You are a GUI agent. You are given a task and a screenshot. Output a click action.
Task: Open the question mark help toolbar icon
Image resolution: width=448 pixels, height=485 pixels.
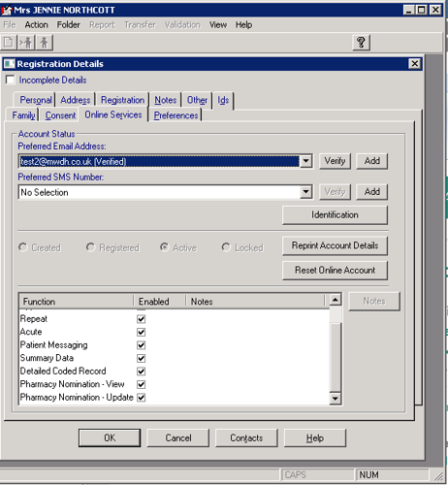coord(362,43)
